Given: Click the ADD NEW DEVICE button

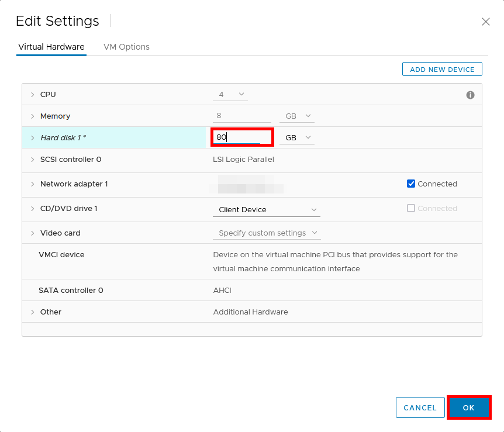Looking at the screenshot, I should tap(442, 69).
